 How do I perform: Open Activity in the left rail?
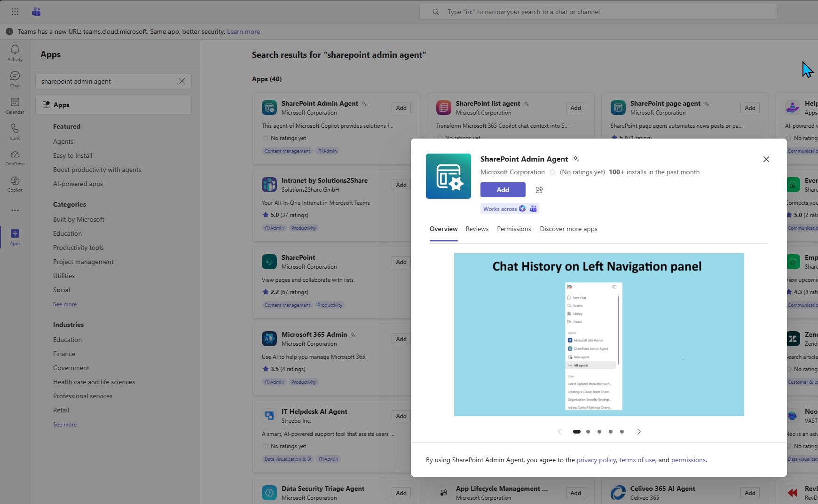[x=15, y=53]
